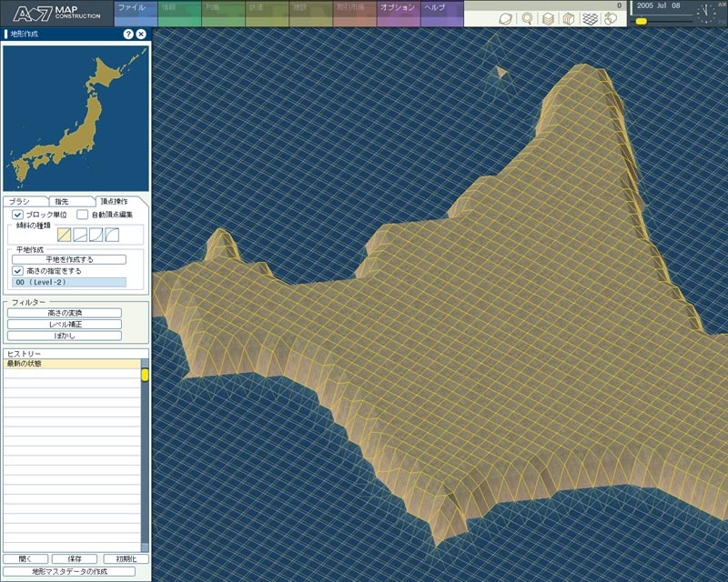Select the second slope type icon
Image resolution: width=728 pixels, height=582 pixels.
(x=79, y=236)
